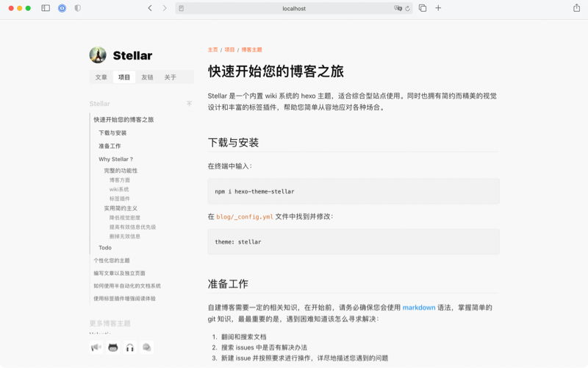Viewport: 588px width, 368px height.
Task: Click the npm i hexo-theme-stellar code block
Action: pos(354,191)
